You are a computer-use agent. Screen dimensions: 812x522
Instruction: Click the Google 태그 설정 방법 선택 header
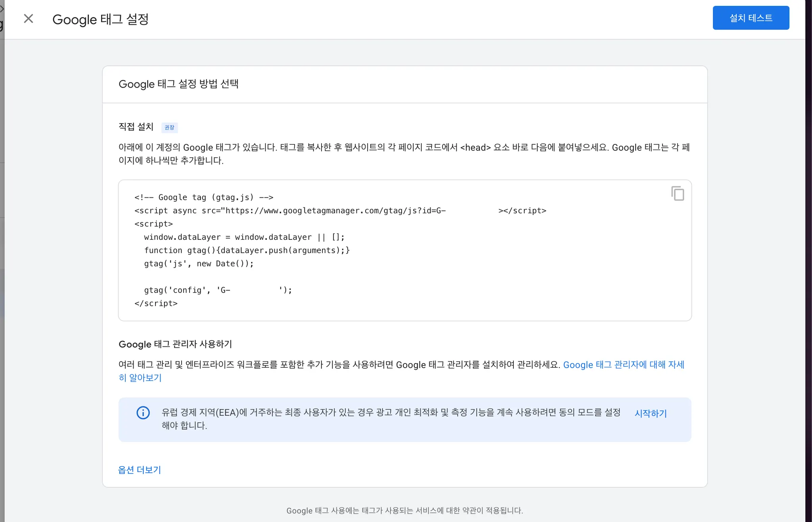pyautogui.click(x=178, y=84)
